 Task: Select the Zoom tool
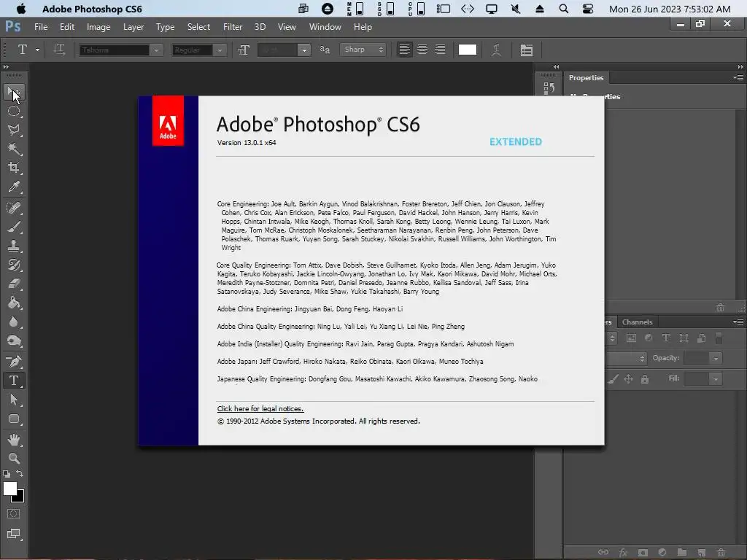(14, 458)
